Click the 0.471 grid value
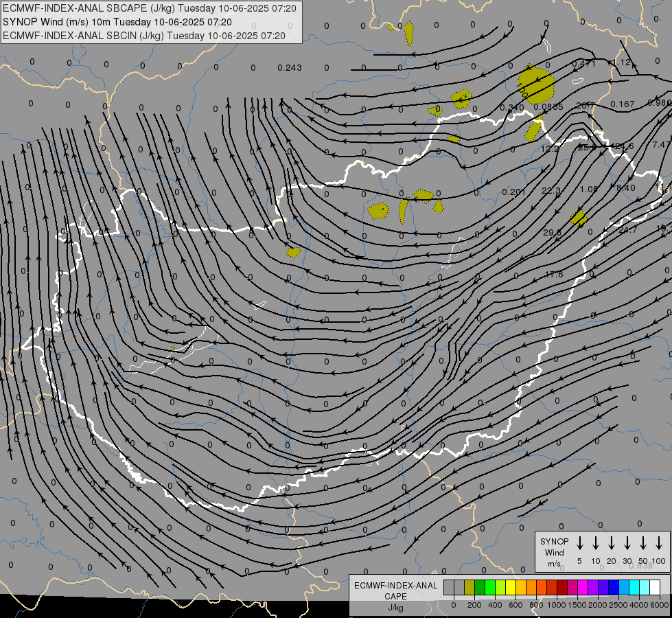Image resolution: width=672 pixels, height=618 pixels. 583,63
